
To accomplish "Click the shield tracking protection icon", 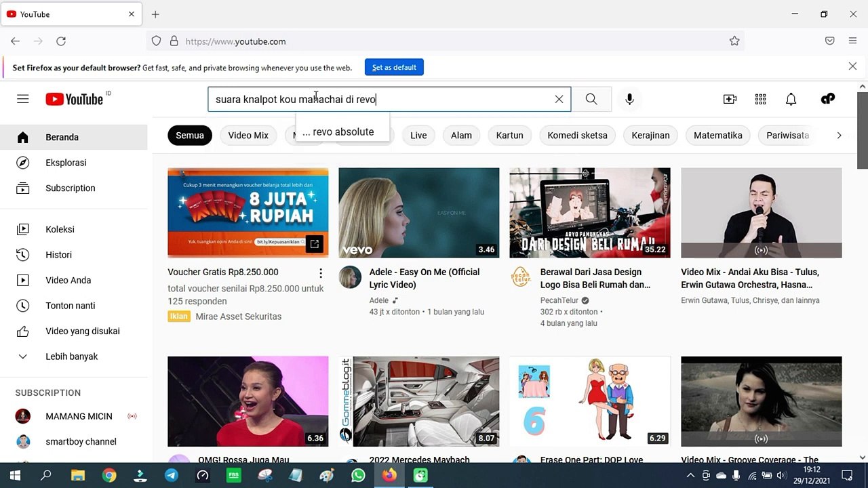I will click(x=157, y=41).
